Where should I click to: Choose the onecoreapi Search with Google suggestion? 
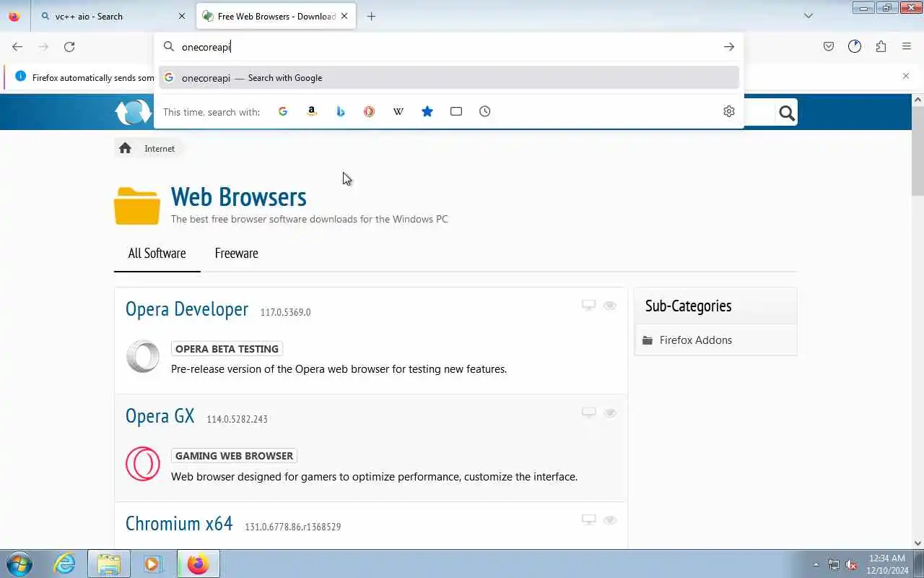(x=449, y=78)
